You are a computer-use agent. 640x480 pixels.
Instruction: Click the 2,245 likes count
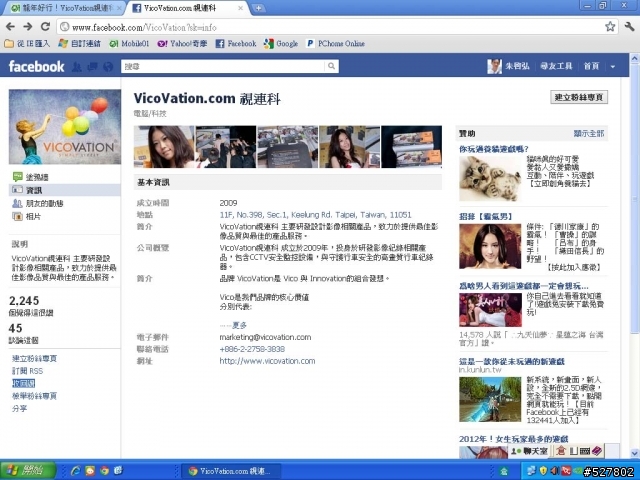click(24, 301)
